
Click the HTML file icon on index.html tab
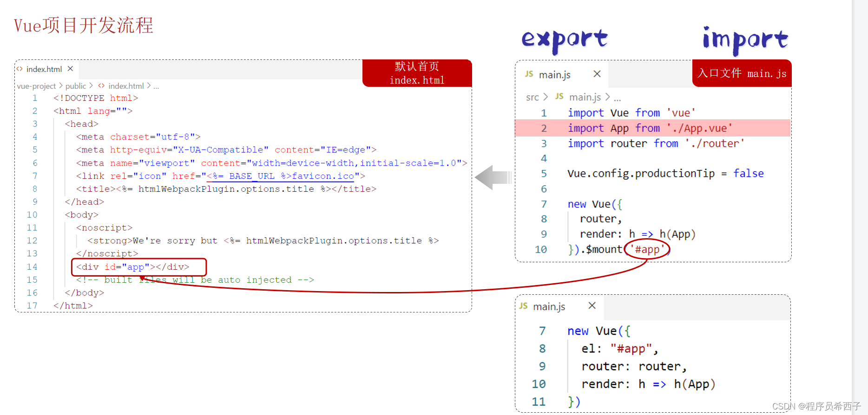click(20, 69)
